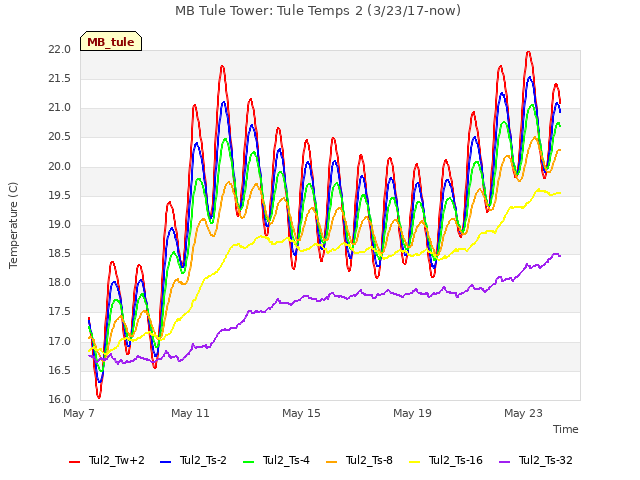
Task: Click the yellow Tul2_Ts-16 legend color marker
Action: coord(414,462)
